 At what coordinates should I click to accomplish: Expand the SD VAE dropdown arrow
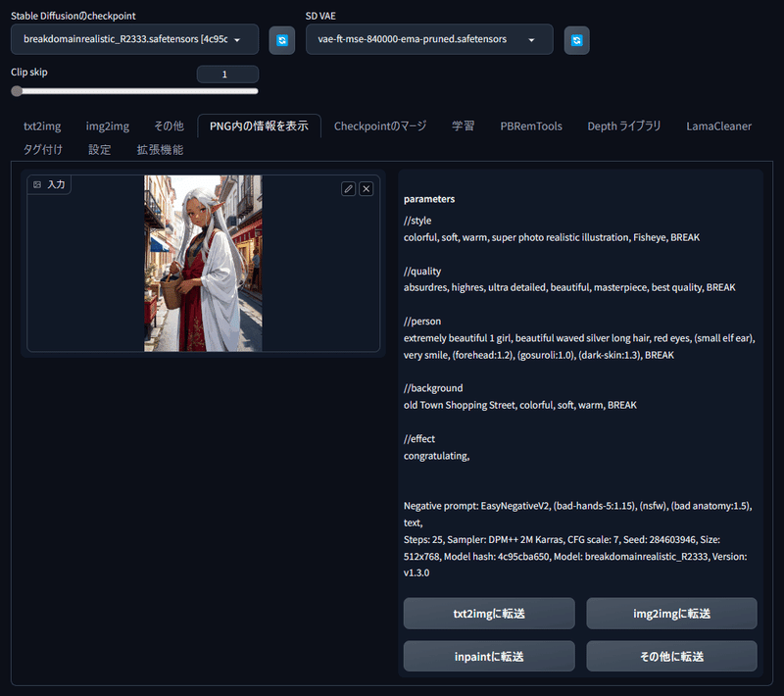[x=531, y=40]
